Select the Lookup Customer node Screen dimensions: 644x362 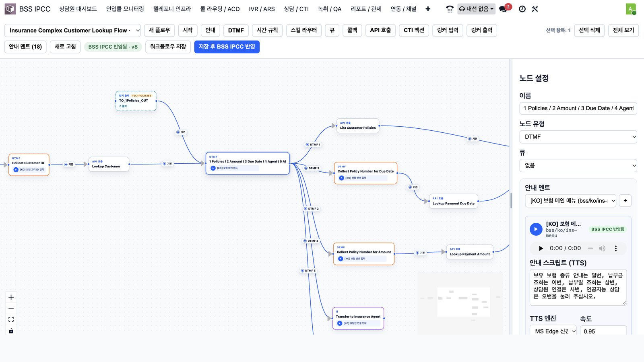(x=109, y=164)
